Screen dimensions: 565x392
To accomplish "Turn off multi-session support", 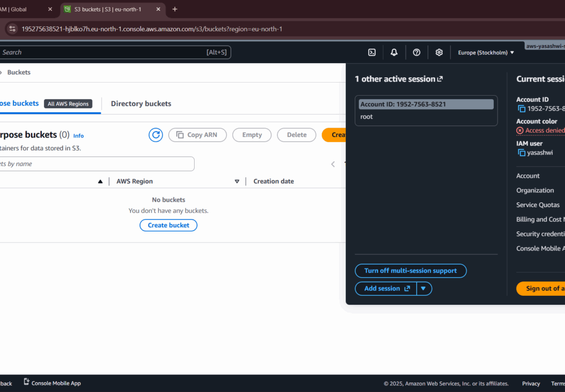I will click(x=411, y=271).
